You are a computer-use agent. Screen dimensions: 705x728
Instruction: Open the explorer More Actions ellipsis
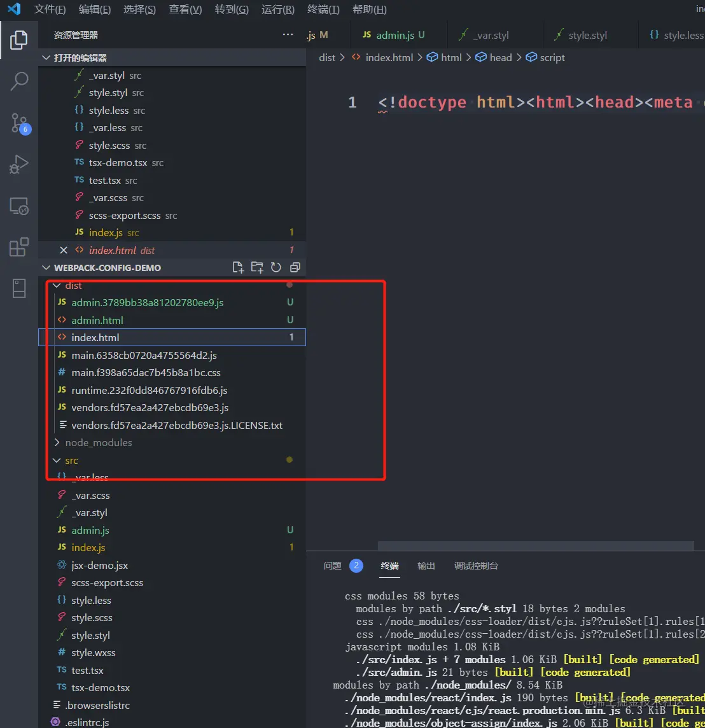[x=288, y=35]
